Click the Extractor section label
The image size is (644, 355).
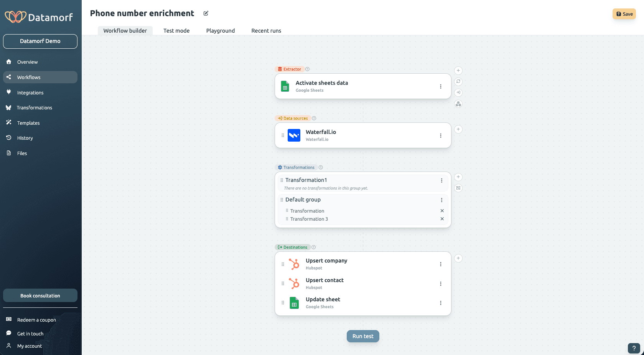(290, 69)
